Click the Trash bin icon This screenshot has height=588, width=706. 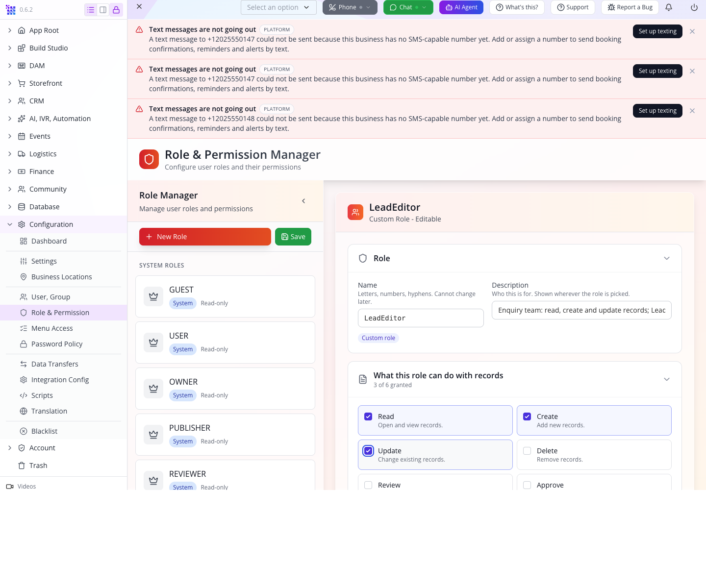22,465
